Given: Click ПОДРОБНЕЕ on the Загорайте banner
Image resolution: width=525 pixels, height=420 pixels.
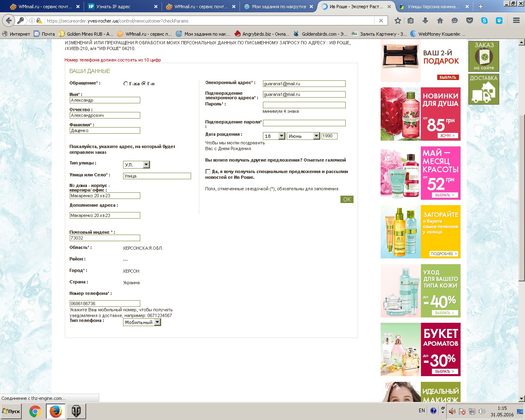Looking at the screenshot, I should pos(444,254).
